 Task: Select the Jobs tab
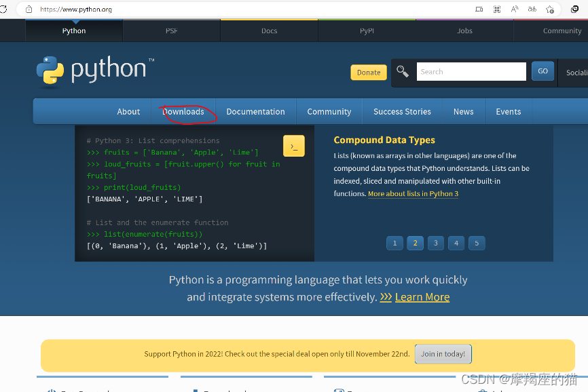pyautogui.click(x=464, y=31)
